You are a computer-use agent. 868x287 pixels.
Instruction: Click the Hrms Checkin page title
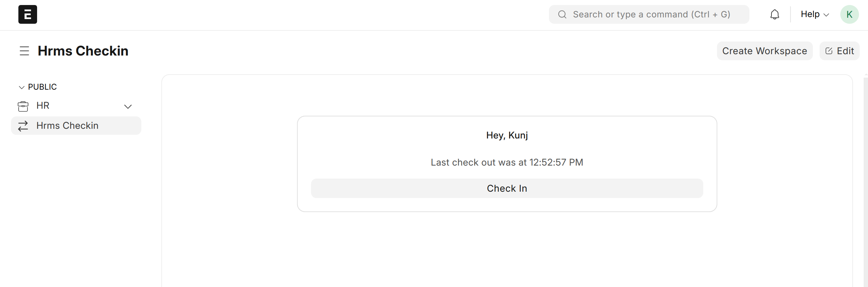tap(83, 51)
